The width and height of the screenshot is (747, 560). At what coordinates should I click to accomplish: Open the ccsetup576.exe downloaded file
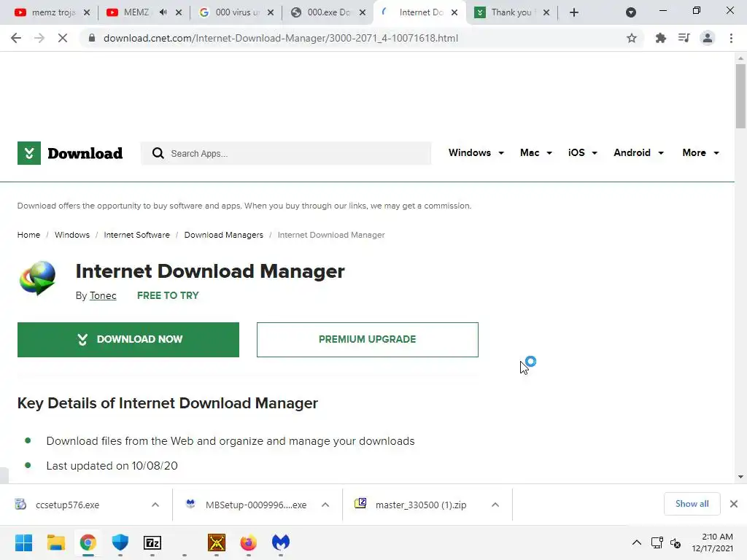tap(68, 505)
